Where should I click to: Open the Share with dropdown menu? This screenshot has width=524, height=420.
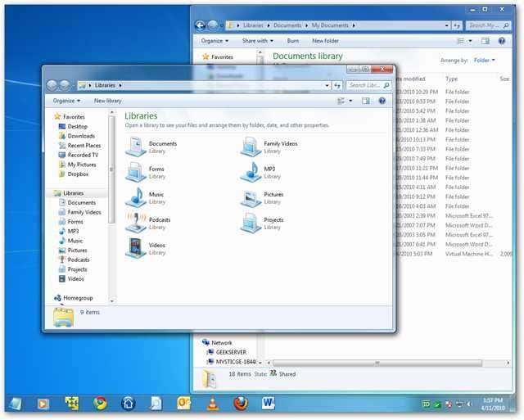click(x=258, y=41)
